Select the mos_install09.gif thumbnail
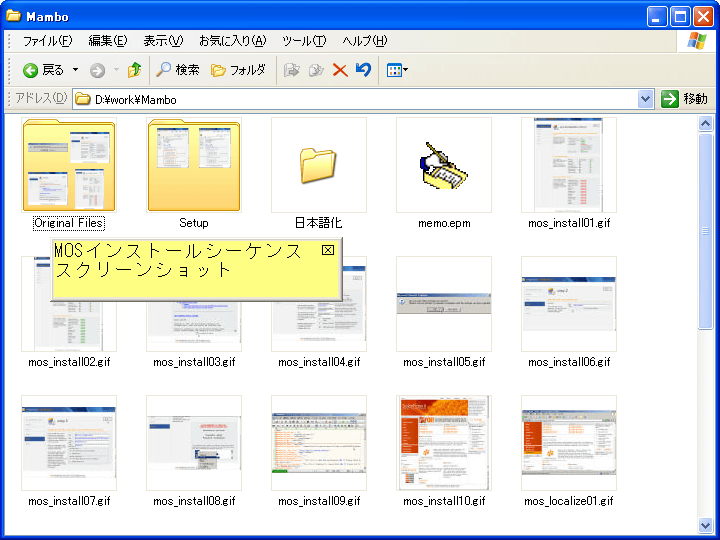The image size is (720, 540). [x=319, y=443]
